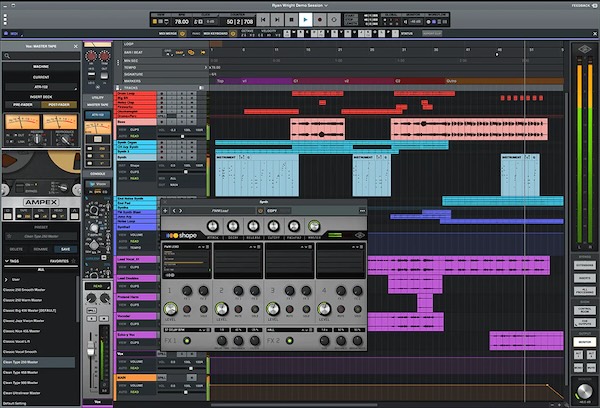Click the monitor level knob at bottom-right
Image resolution: width=600 pixels, height=408 pixels.
click(x=584, y=392)
